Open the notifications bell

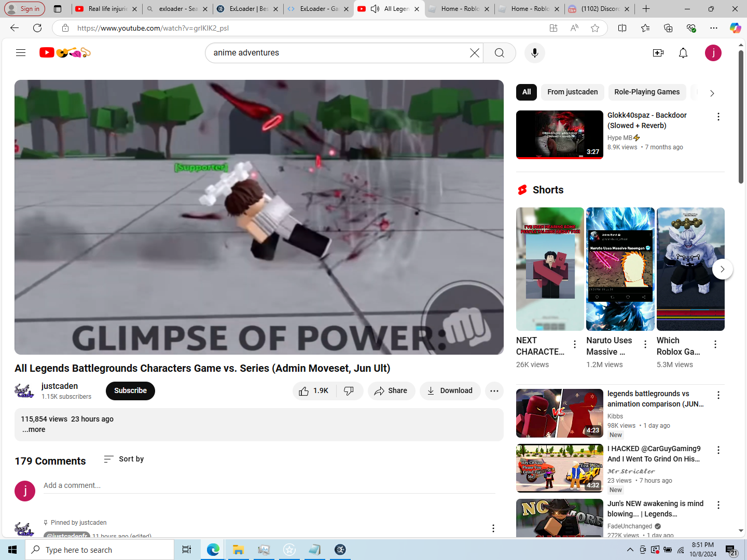[683, 53]
